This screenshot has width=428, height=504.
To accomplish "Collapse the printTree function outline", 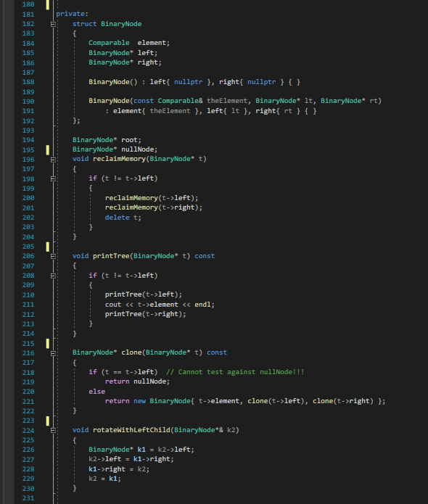I will coord(53,256).
